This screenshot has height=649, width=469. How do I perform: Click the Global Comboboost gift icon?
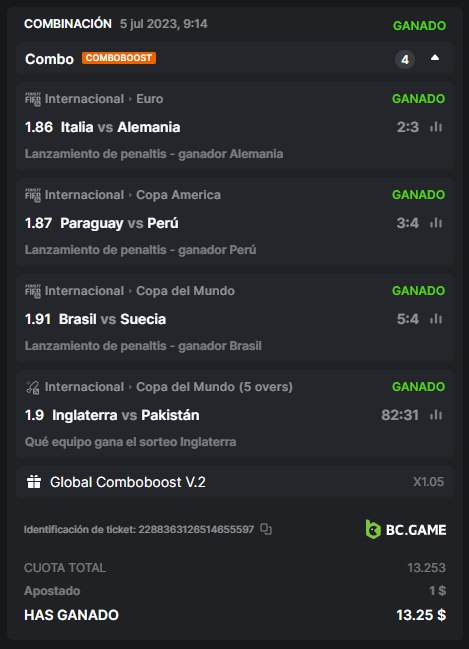(x=34, y=482)
